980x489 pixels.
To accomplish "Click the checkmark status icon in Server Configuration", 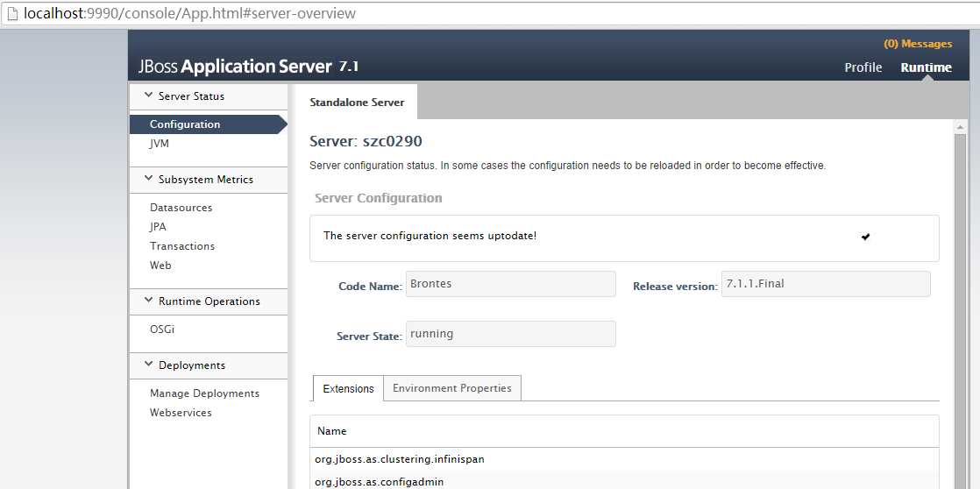I will click(x=866, y=237).
